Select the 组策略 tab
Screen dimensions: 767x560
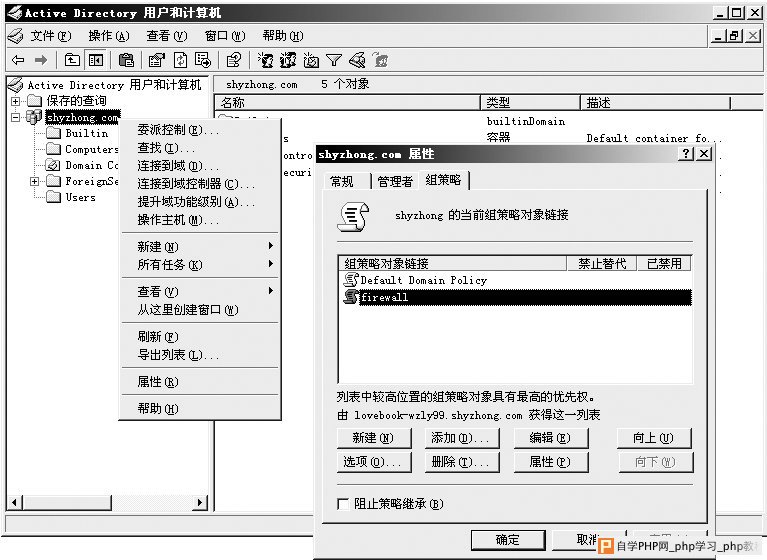tap(444, 180)
